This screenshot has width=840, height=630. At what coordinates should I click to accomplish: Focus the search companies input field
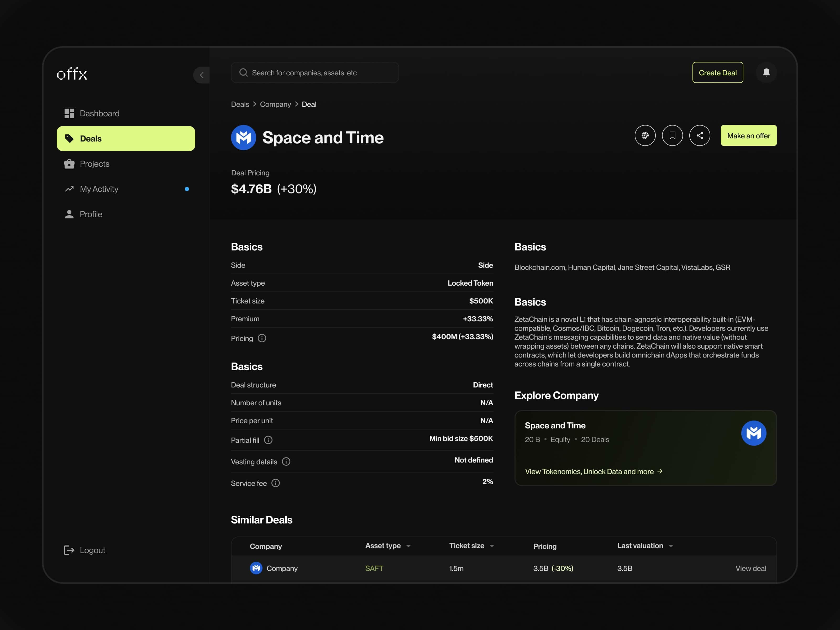tap(315, 72)
